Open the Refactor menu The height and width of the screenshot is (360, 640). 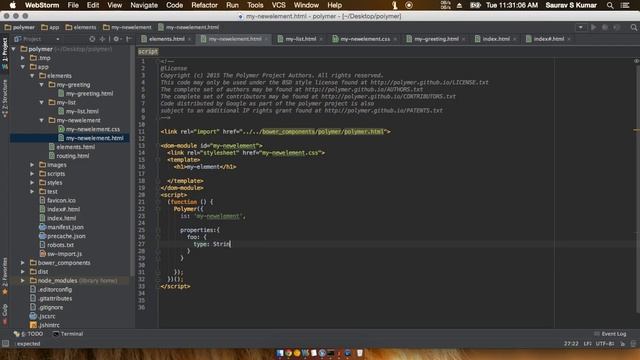coord(204,5)
